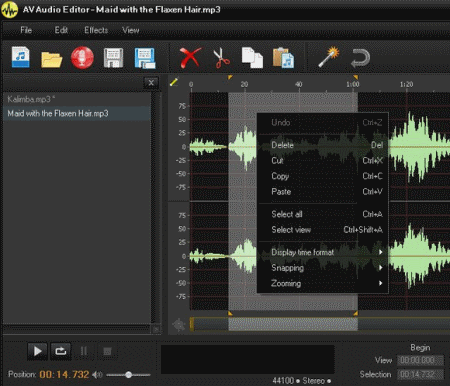Click the Selection begin time field

coord(420,374)
